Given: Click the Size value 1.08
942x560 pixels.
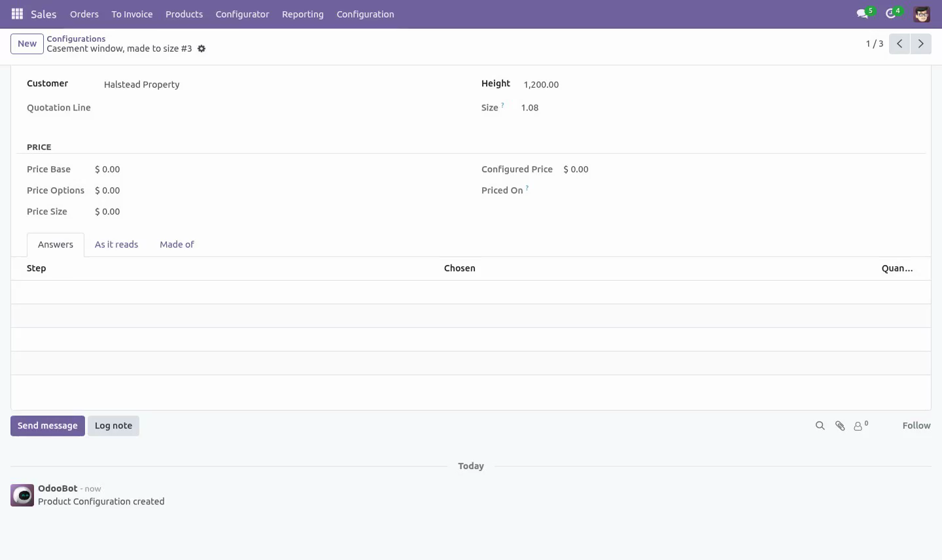Looking at the screenshot, I should pyautogui.click(x=530, y=108).
